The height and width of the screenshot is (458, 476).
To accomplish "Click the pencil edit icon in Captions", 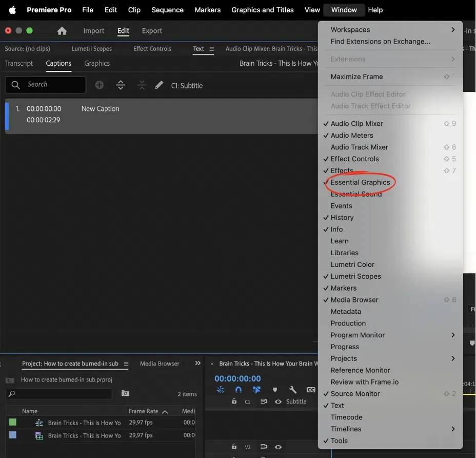I will pyautogui.click(x=159, y=85).
